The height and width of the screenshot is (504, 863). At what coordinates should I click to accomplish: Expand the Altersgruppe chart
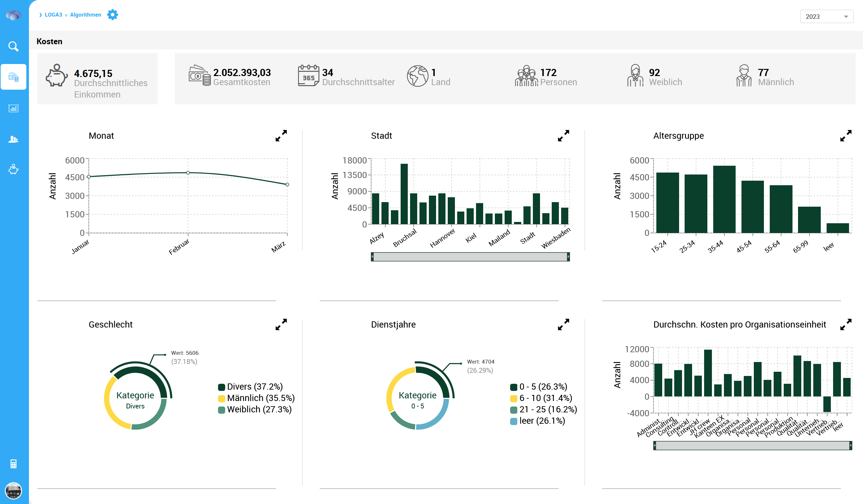pyautogui.click(x=845, y=136)
